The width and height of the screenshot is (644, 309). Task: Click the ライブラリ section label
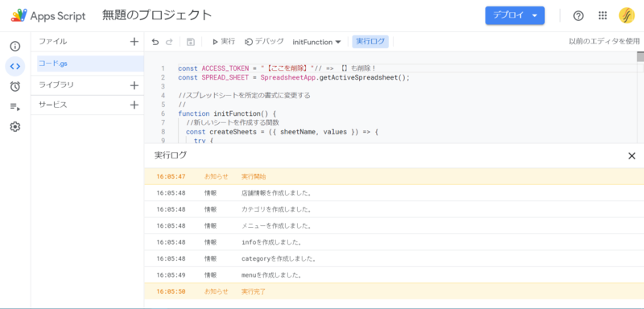coord(56,85)
